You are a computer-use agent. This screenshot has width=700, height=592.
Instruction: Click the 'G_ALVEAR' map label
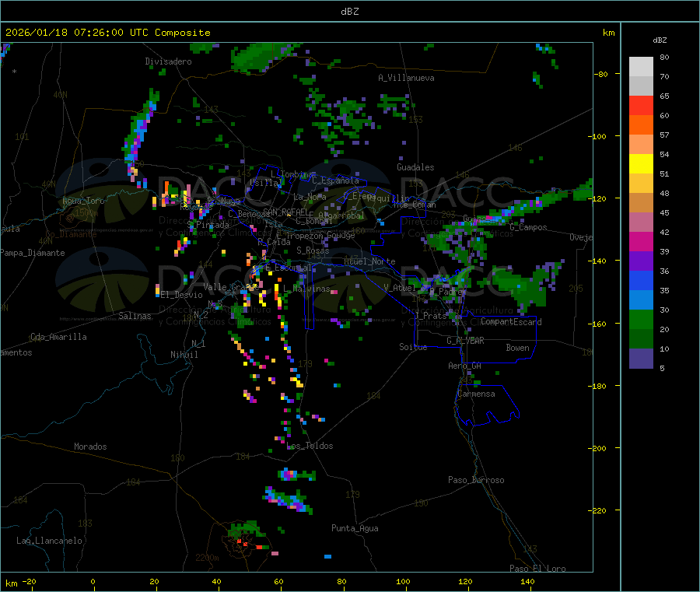pos(465,341)
